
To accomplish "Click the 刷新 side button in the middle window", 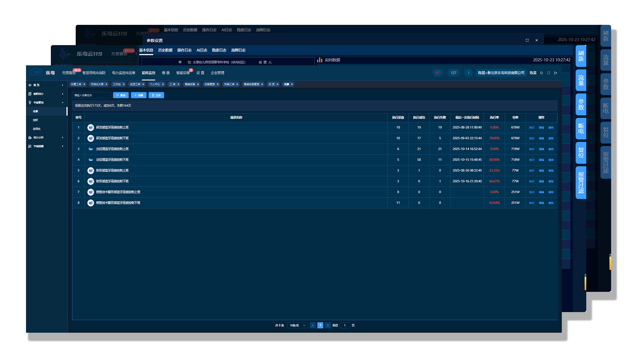I will (x=581, y=56).
